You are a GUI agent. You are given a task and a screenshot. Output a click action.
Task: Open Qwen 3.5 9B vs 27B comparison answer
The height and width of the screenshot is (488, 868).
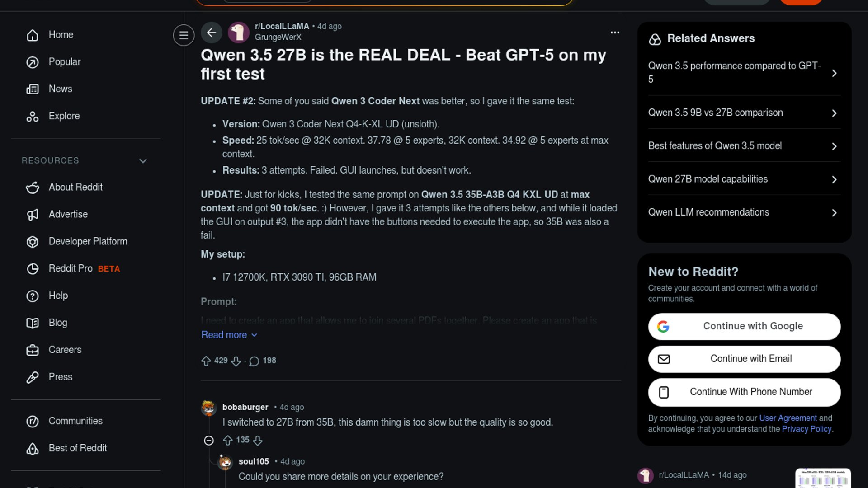click(x=744, y=113)
